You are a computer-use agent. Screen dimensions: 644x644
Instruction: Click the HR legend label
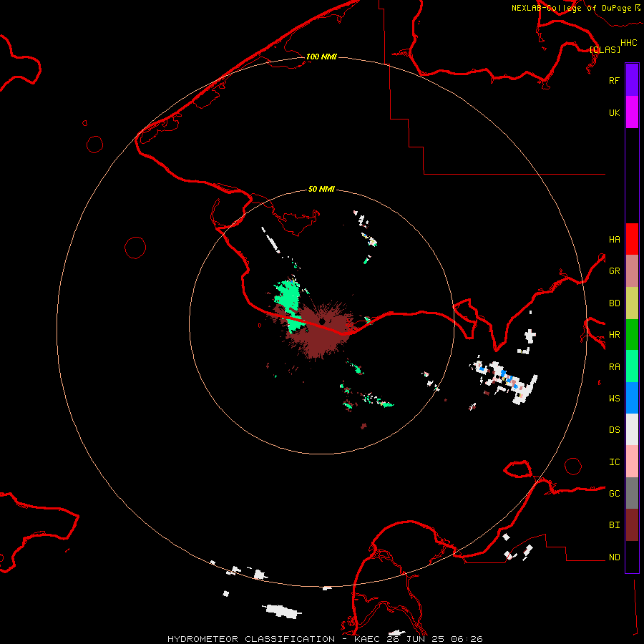(x=614, y=335)
